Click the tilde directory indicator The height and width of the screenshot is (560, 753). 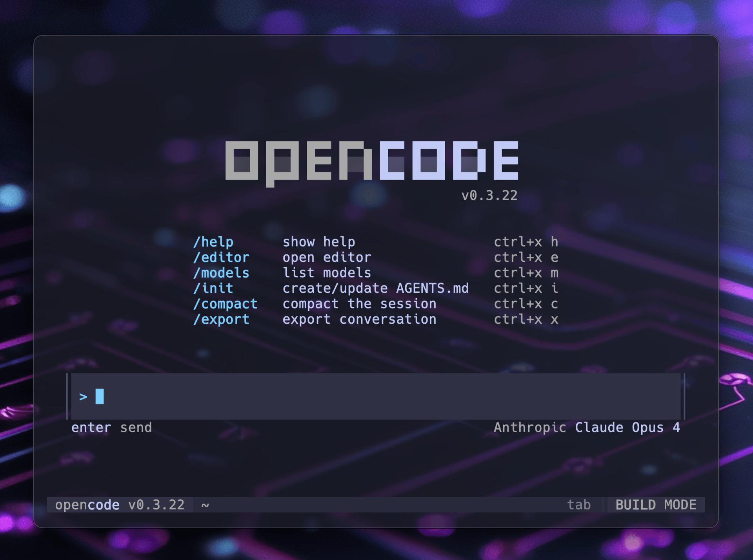click(x=205, y=505)
